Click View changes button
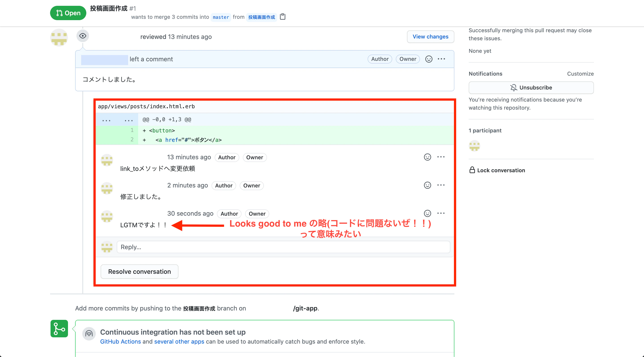The width and height of the screenshot is (644, 357). click(430, 37)
